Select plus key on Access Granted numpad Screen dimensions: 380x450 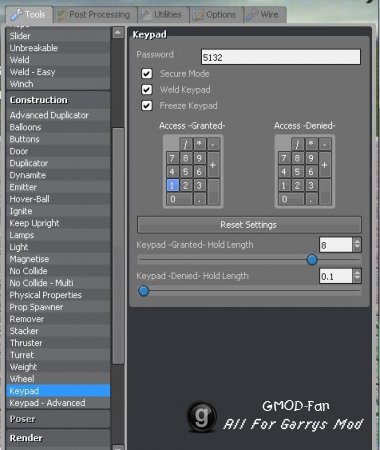coord(213,165)
